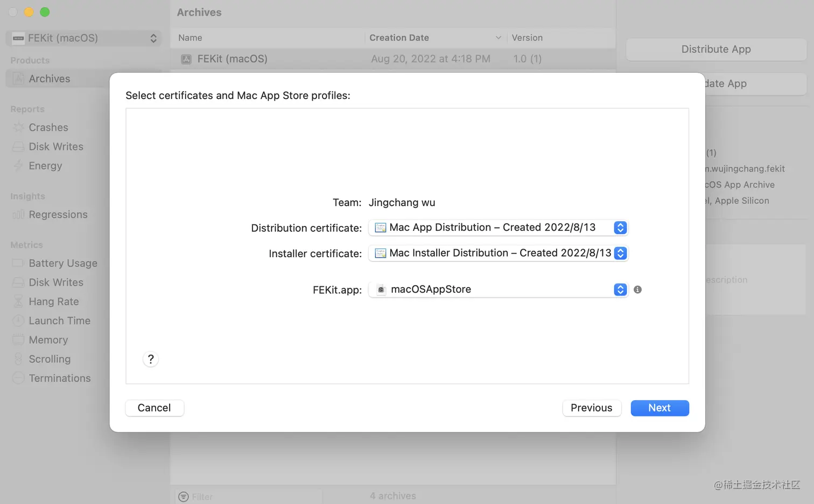Open the FEKit (macOS) product selector

[85, 38]
